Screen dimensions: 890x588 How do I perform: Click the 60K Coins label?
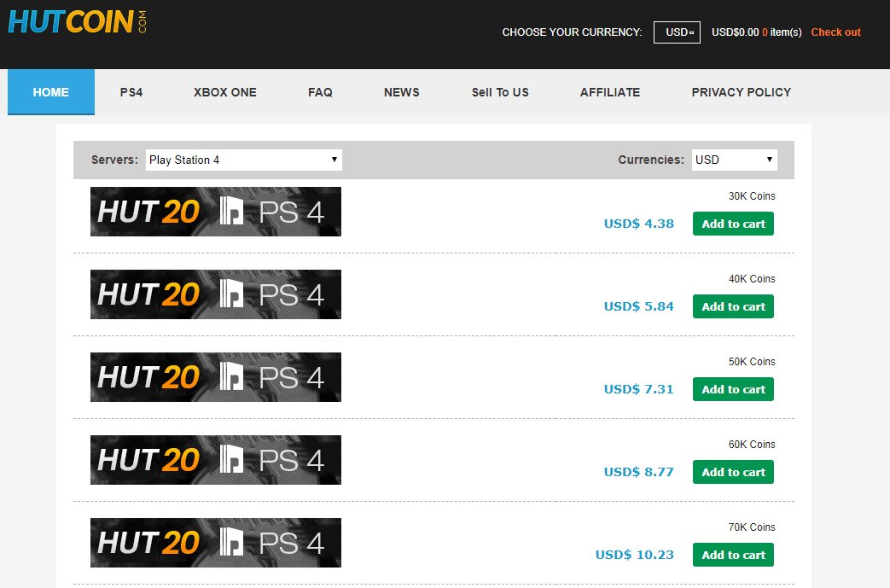[752, 445]
